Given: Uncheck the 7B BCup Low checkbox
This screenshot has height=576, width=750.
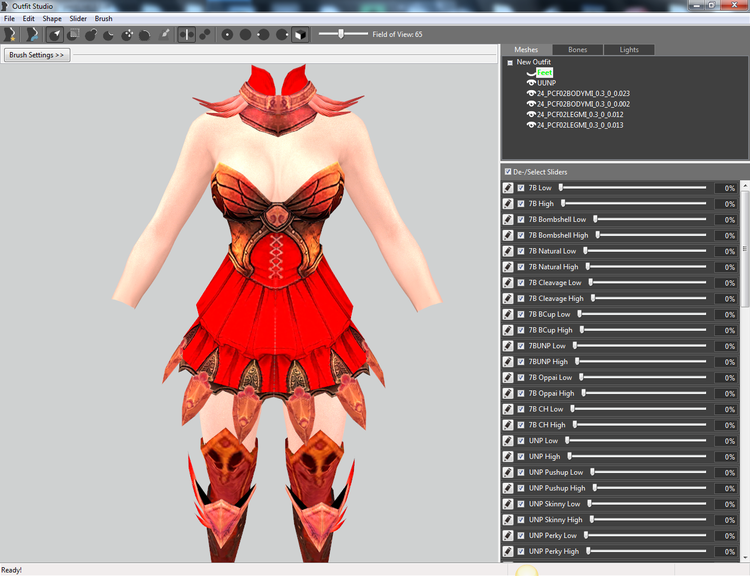Looking at the screenshot, I should click(x=521, y=314).
